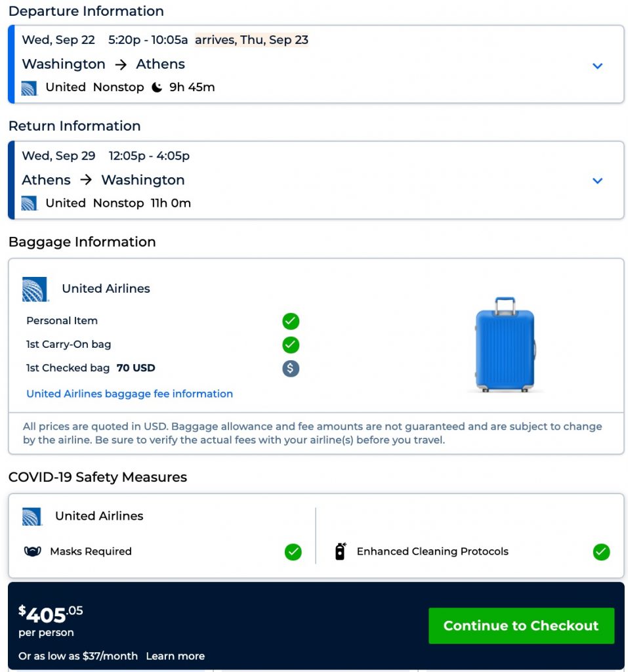Expand the Athens to Washington return details
The height and width of the screenshot is (672, 628).
(x=597, y=180)
